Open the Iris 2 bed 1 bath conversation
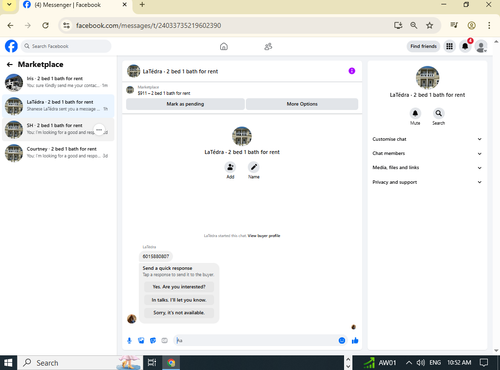Image resolution: width=500 pixels, height=370 pixels. tap(58, 82)
